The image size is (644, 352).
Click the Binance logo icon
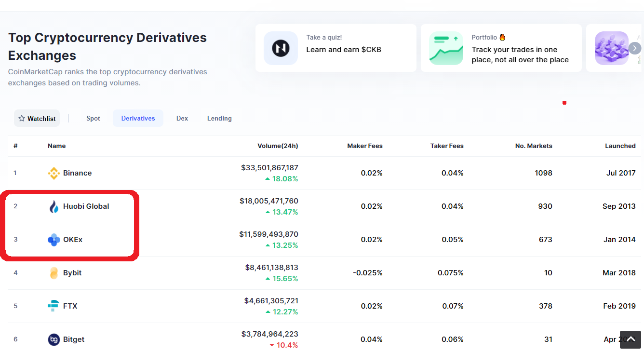click(54, 173)
